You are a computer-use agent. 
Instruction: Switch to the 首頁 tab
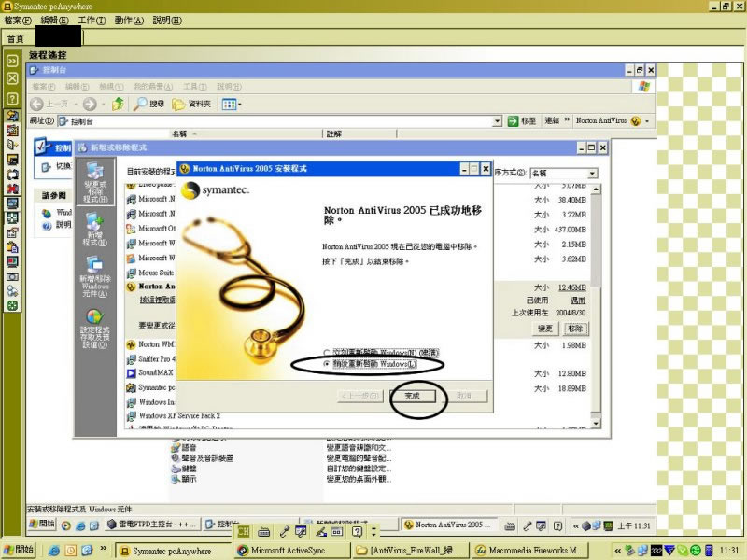(x=16, y=38)
